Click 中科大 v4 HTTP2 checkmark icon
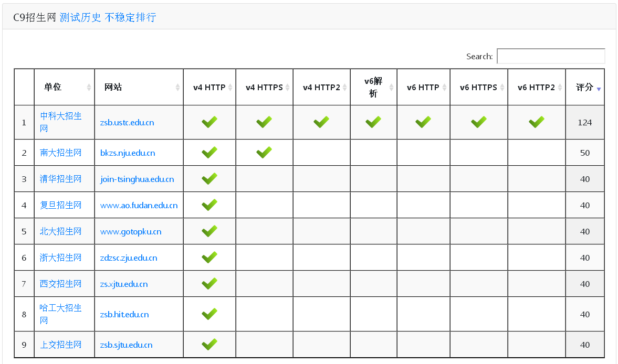Screen dimensions: 618x364 [x=321, y=122]
